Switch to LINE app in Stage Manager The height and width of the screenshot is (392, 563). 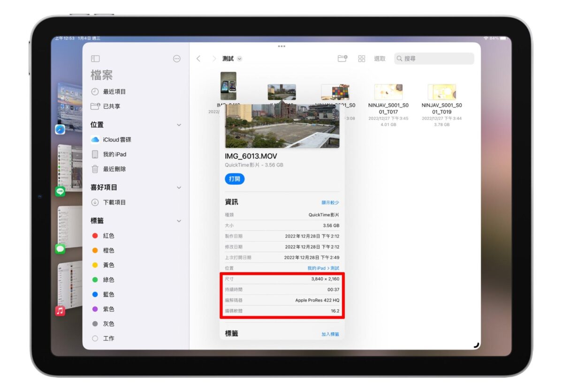[60, 191]
